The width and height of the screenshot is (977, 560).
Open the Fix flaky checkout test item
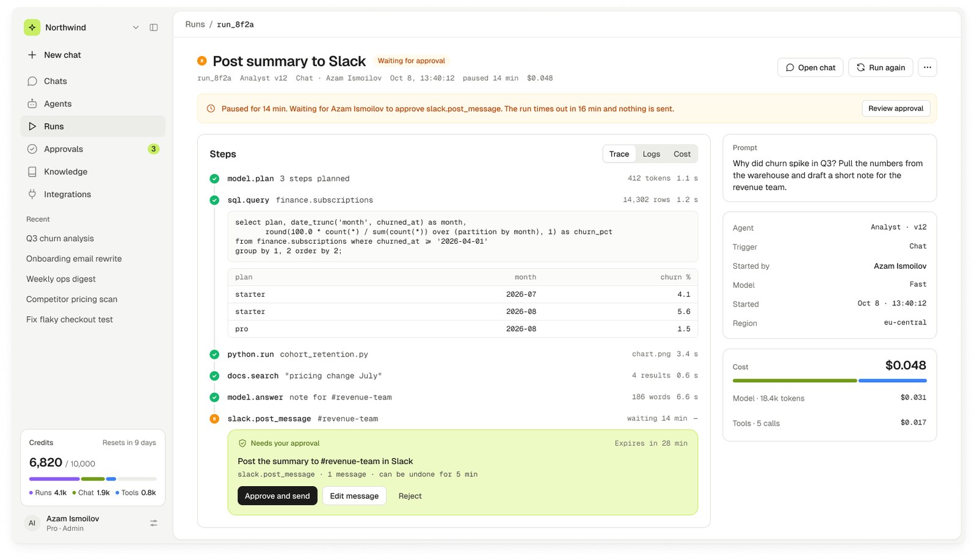[70, 319]
